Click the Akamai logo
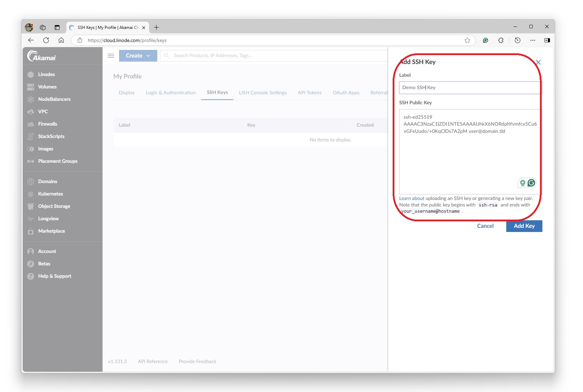This screenshot has height=392, width=583. tap(42, 56)
